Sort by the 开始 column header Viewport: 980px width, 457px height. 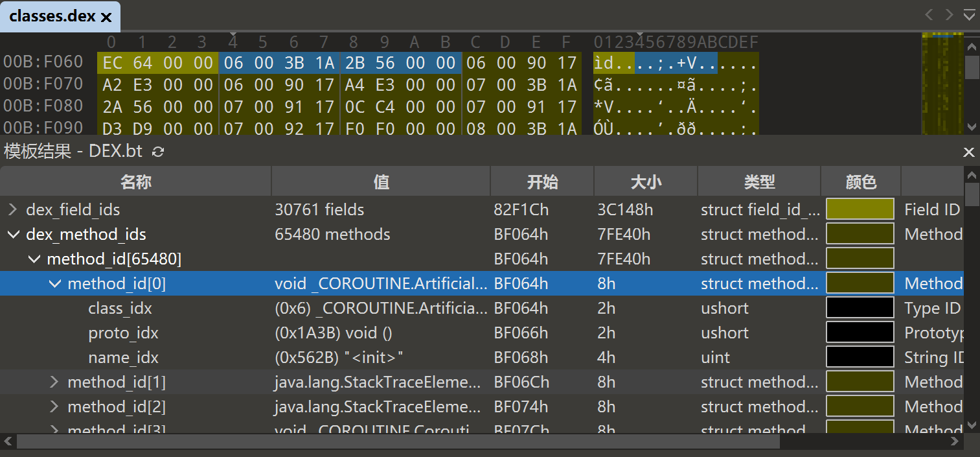pyautogui.click(x=542, y=182)
